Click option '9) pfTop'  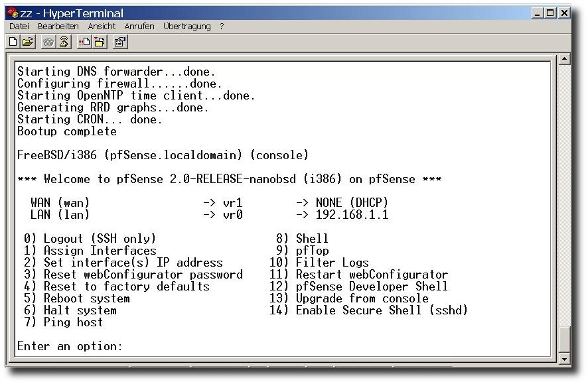pyautogui.click(x=302, y=251)
